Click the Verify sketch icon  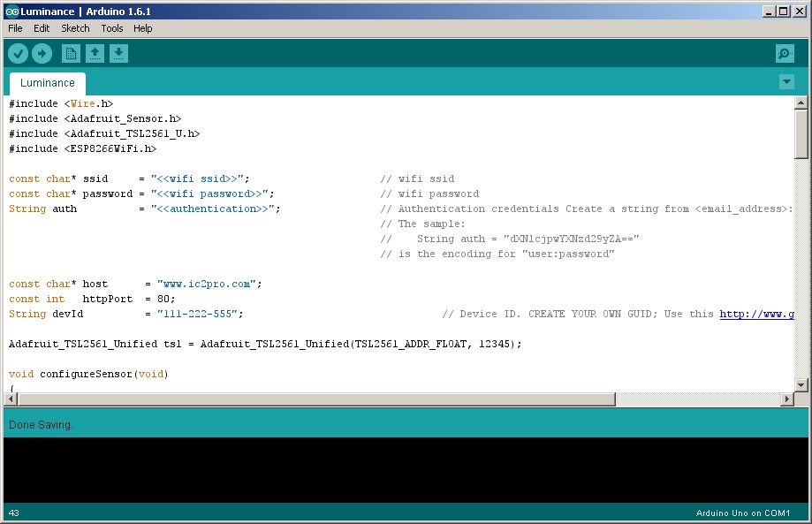click(x=18, y=53)
